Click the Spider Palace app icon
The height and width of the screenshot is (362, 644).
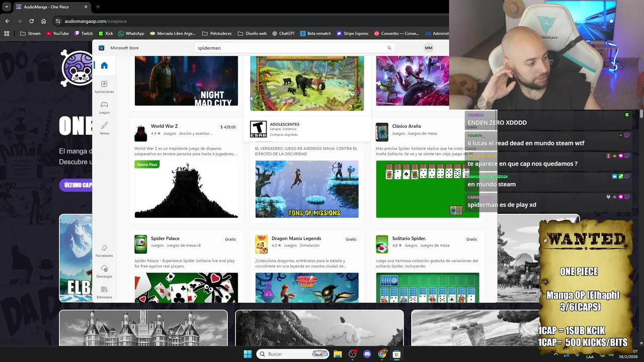coord(141,244)
